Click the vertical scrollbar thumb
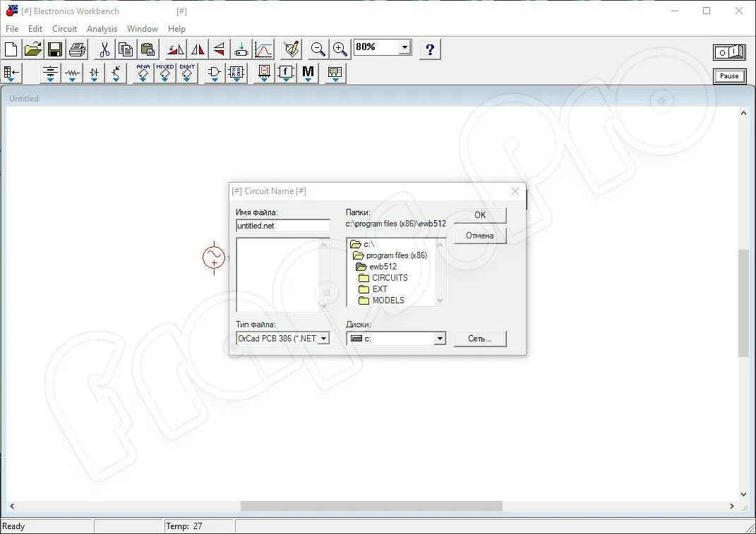756x534 pixels. tap(743, 303)
